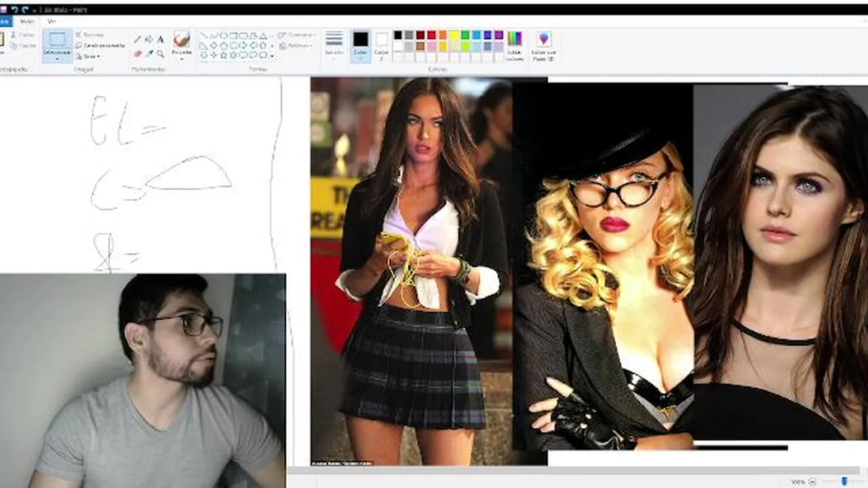Click Cambiar tamaño (resize) button
This screenshot has height=488, width=868.
pos(100,45)
